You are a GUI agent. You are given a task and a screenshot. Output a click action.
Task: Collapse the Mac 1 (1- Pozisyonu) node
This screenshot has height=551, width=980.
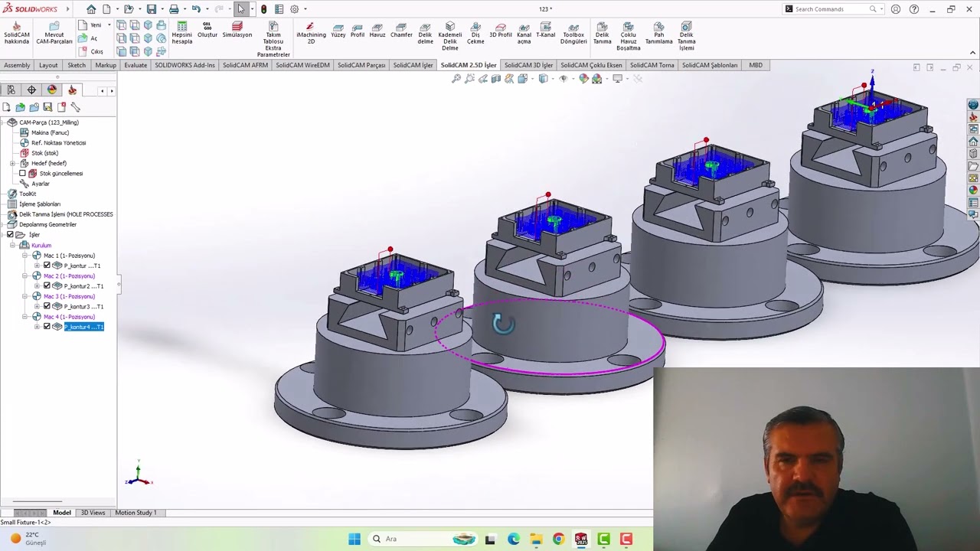(24, 256)
